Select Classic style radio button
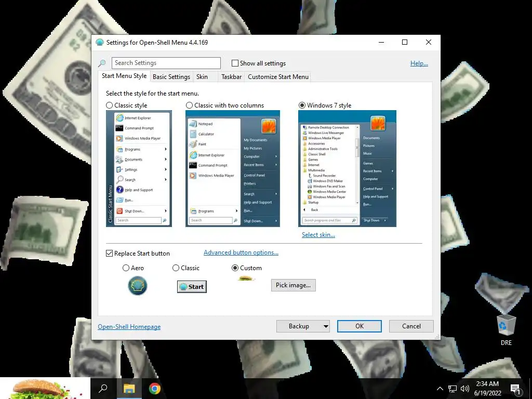The height and width of the screenshot is (399, 532). point(109,105)
